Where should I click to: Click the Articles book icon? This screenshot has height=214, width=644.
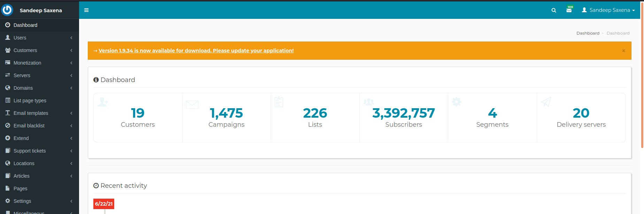tap(8, 176)
